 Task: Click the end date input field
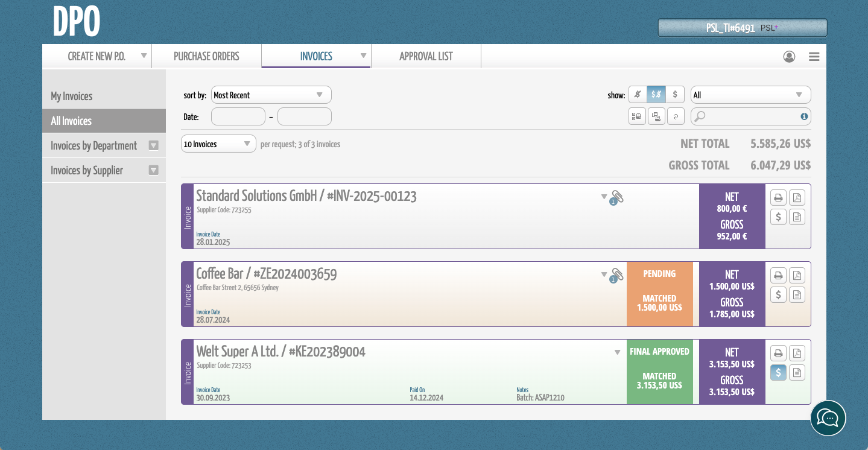305,116
